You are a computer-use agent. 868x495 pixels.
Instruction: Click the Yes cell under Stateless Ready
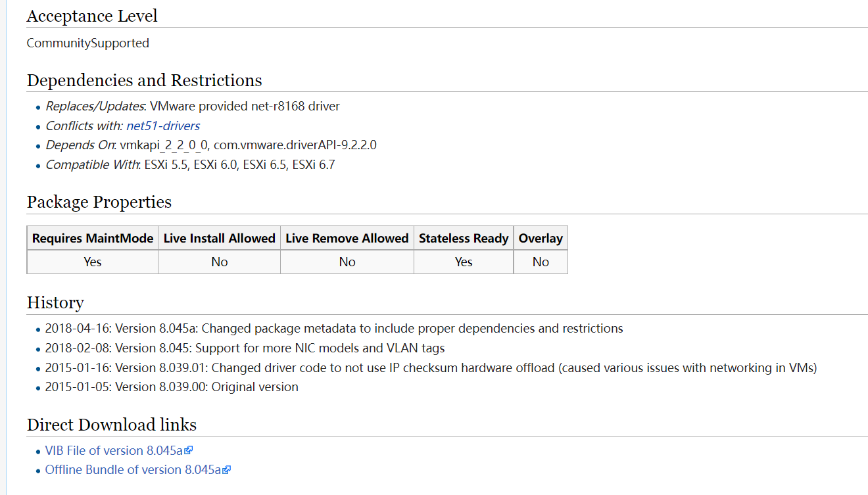[464, 262]
